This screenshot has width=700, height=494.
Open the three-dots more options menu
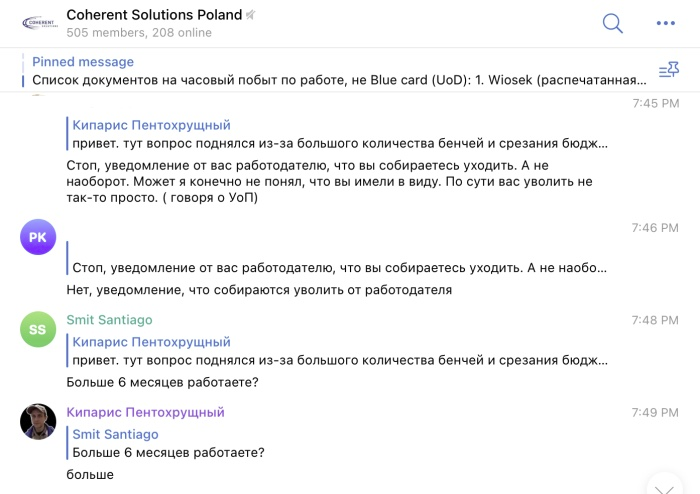[666, 23]
